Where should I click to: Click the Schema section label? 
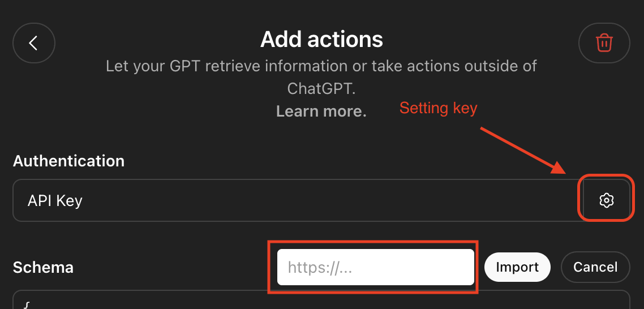pos(43,267)
